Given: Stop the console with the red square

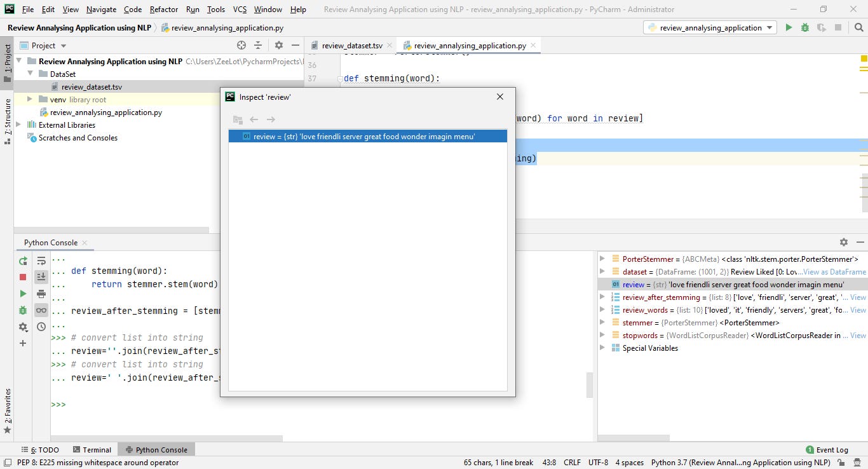Looking at the screenshot, I should point(22,277).
